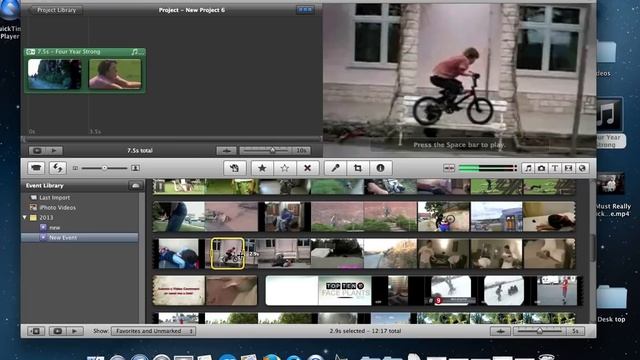Open the camera import window
Image resolution: width=640 pixels, height=360 pixels.
pos(36,168)
